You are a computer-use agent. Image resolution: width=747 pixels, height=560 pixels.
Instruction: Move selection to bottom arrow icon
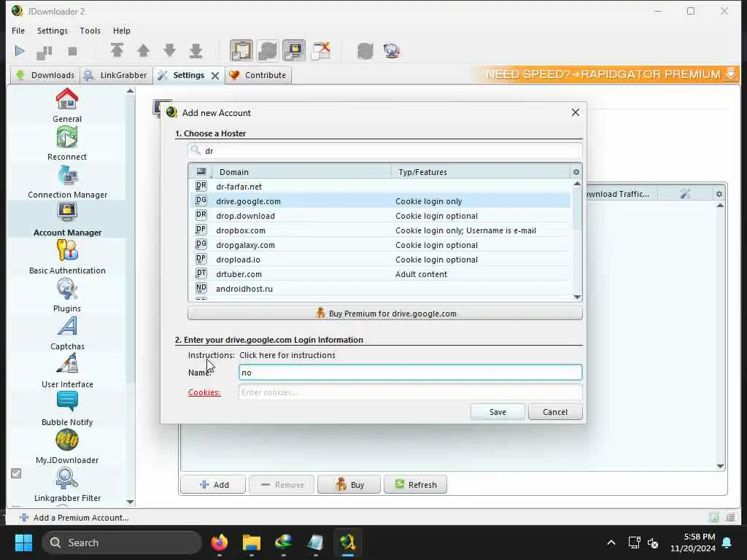(x=196, y=50)
